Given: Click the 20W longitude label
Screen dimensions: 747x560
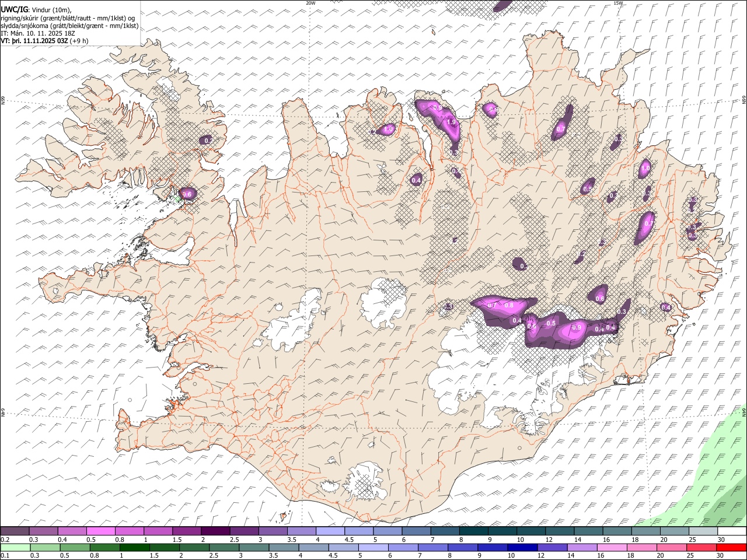Looking at the screenshot, I should [x=311, y=3].
